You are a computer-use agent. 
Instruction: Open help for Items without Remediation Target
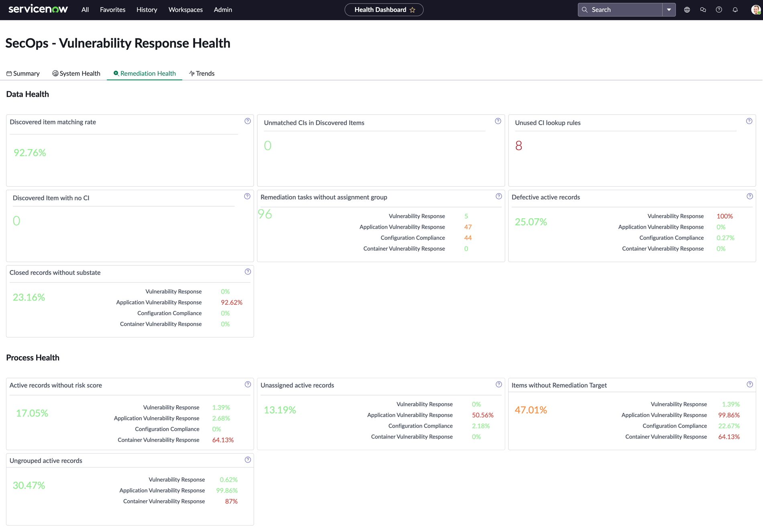tap(750, 384)
